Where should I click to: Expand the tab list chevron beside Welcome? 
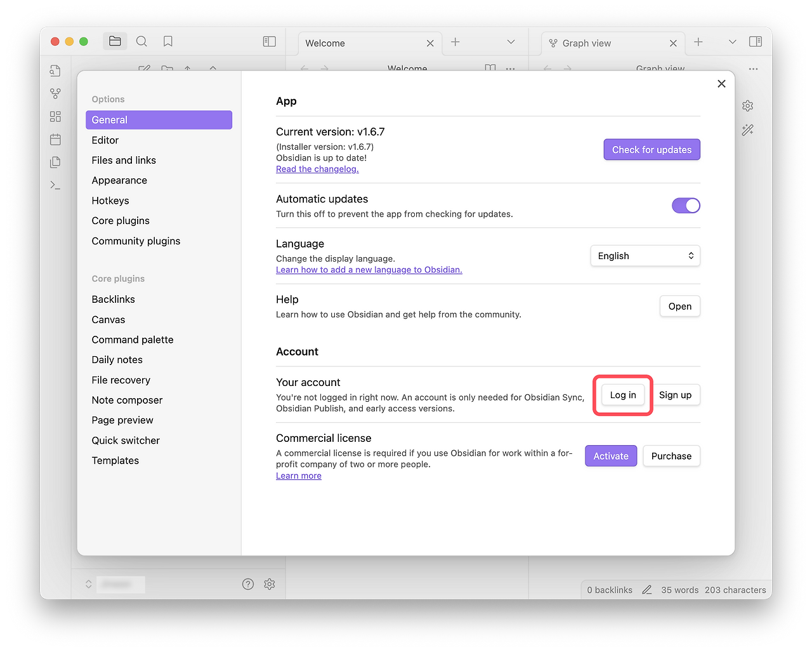(x=511, y=42)
